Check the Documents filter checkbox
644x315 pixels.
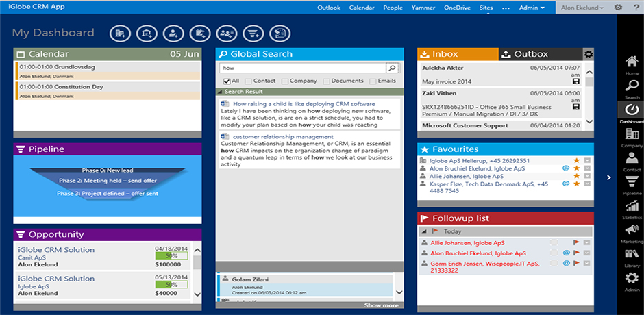click(327, 81)
